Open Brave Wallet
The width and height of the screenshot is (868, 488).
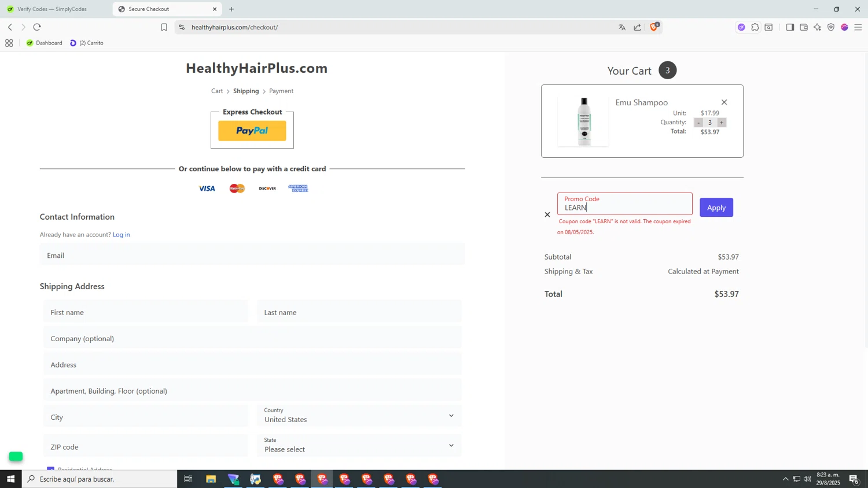[804, 27]
